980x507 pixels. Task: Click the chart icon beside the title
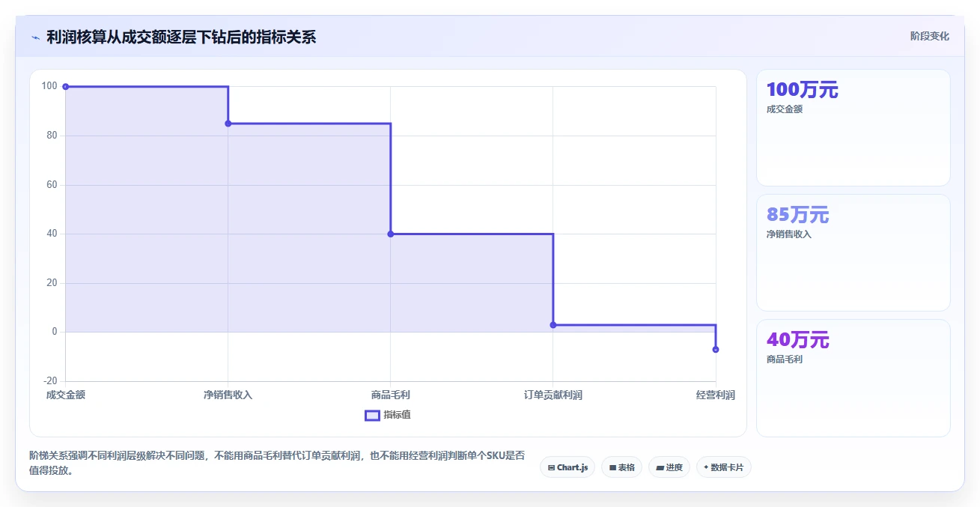35,37
